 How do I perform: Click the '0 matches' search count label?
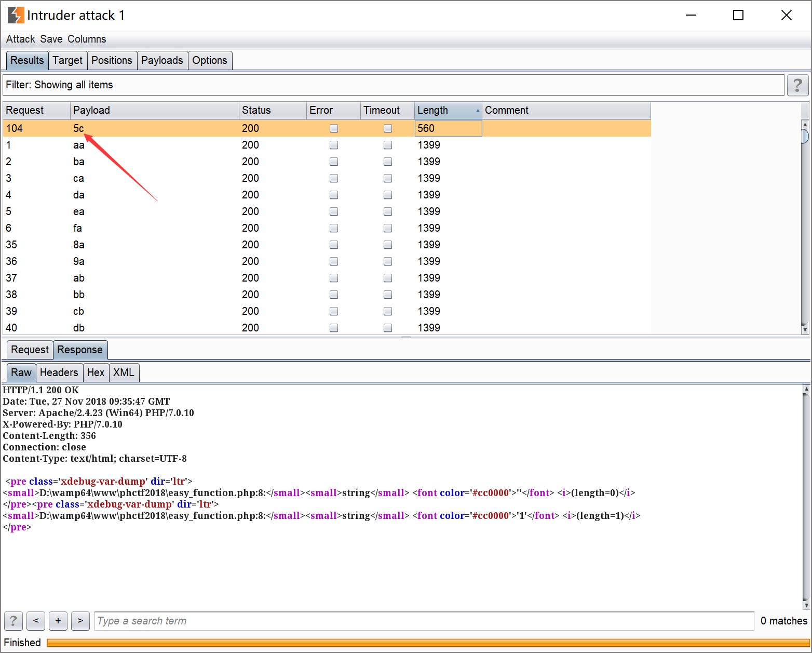point(784,621)
